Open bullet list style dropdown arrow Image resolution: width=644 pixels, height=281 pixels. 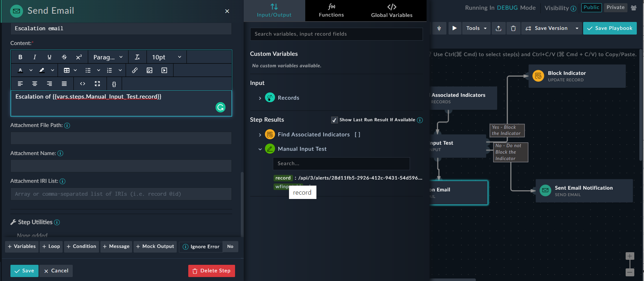(99, 71)
